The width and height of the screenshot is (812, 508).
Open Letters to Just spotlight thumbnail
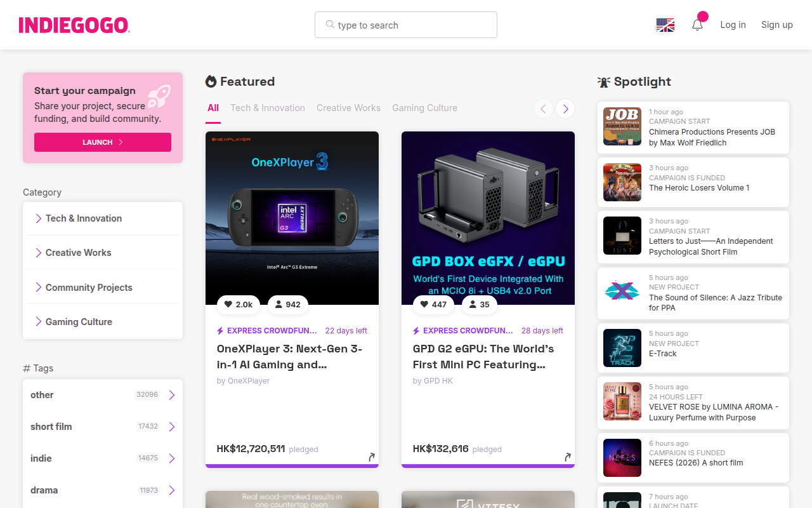(622, 236)
